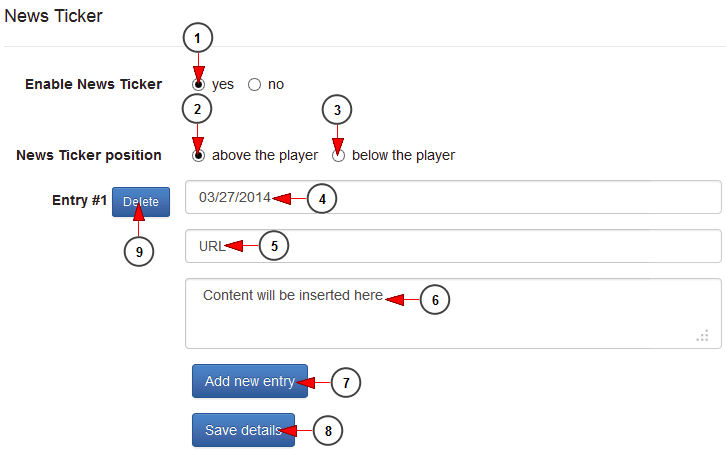Click annotation marker number 1
This screenshot has height=451, width=726.
[x=198, y=38]
